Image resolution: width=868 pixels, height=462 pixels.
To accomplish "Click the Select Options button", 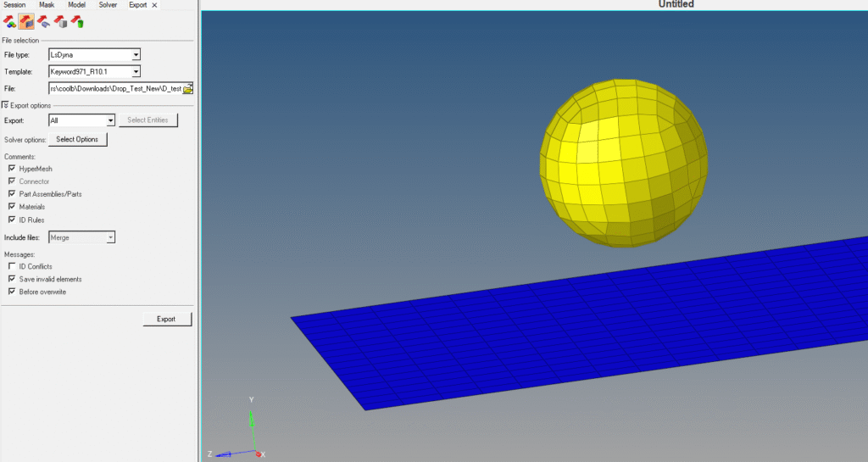I will [77, 139].
